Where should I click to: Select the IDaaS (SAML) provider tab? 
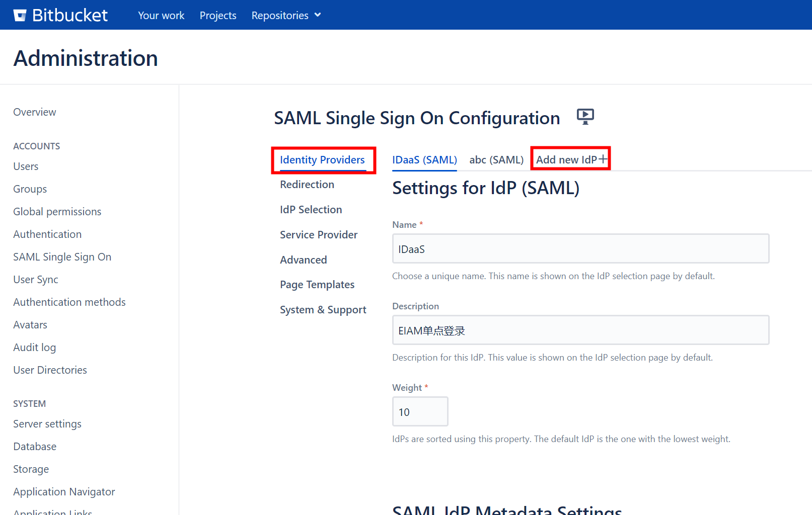click(424, 160)
